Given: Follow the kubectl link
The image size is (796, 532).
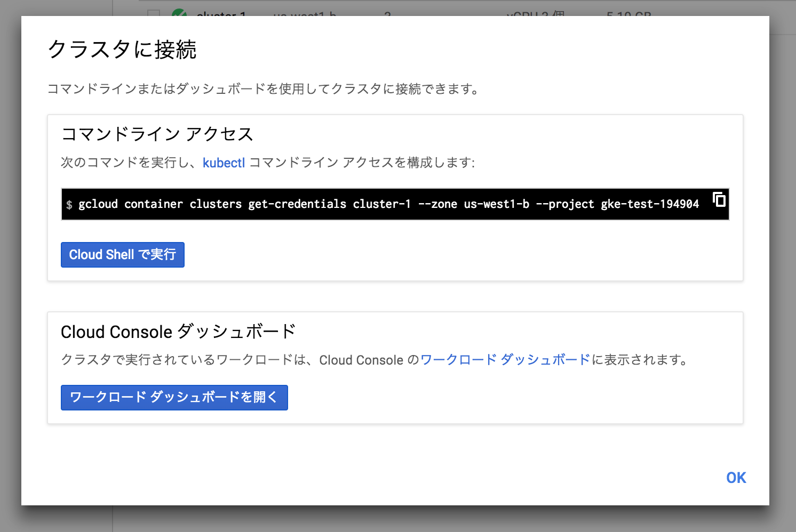Looking at the screenshot, I should [x=224, y=163].
